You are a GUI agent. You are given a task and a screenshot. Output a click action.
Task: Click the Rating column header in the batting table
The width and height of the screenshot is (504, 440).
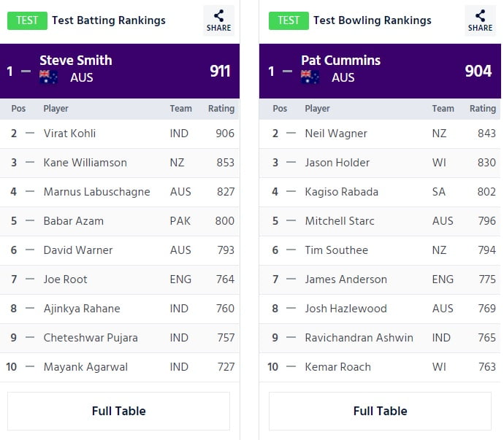coord(221,109)
